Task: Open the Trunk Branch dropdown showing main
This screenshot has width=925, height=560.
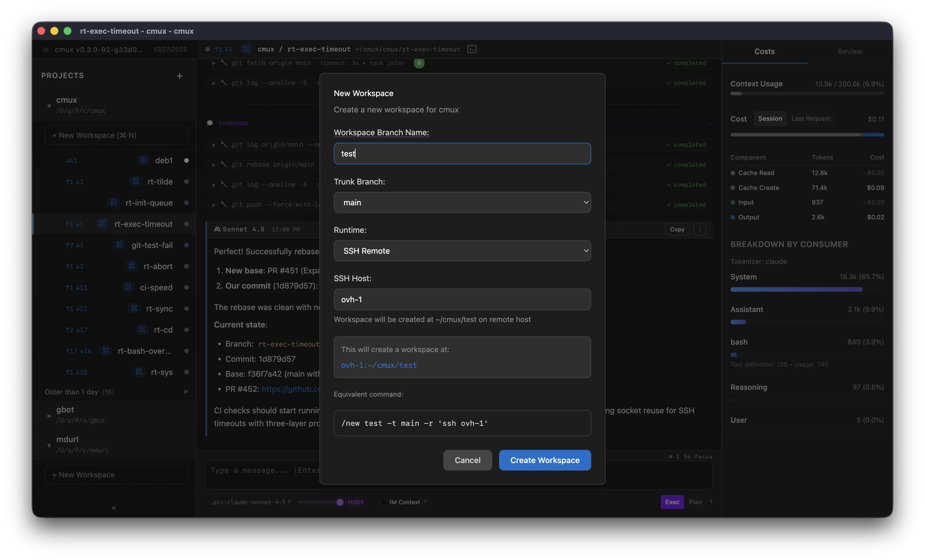Action: 462,202
